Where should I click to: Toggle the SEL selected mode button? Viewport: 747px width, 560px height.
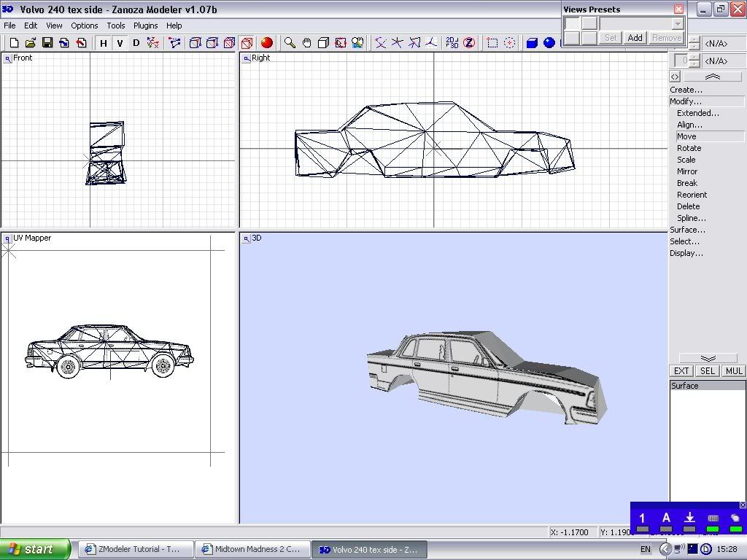(x=707, y=371)
